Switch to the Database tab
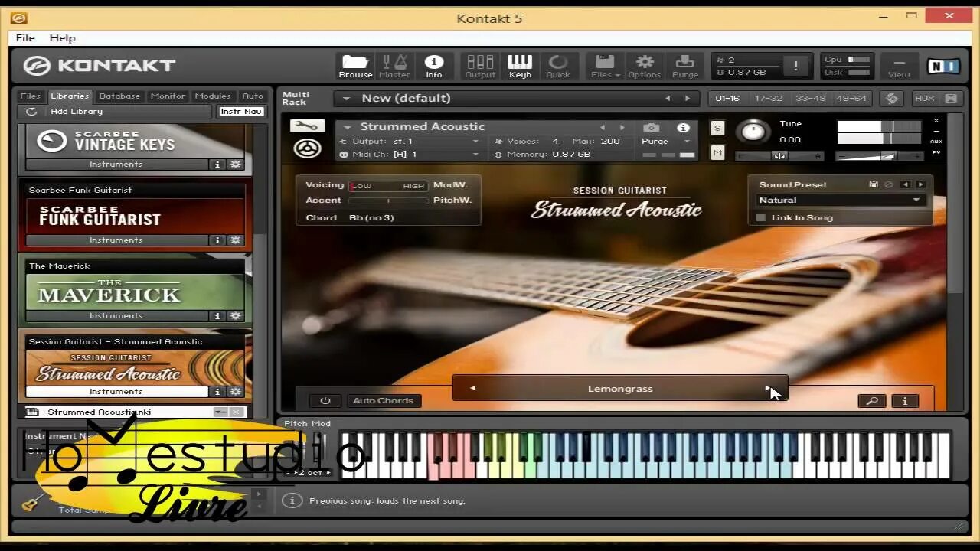The height and width of the screenshot is (551, 980). click(x=119, y=96)
